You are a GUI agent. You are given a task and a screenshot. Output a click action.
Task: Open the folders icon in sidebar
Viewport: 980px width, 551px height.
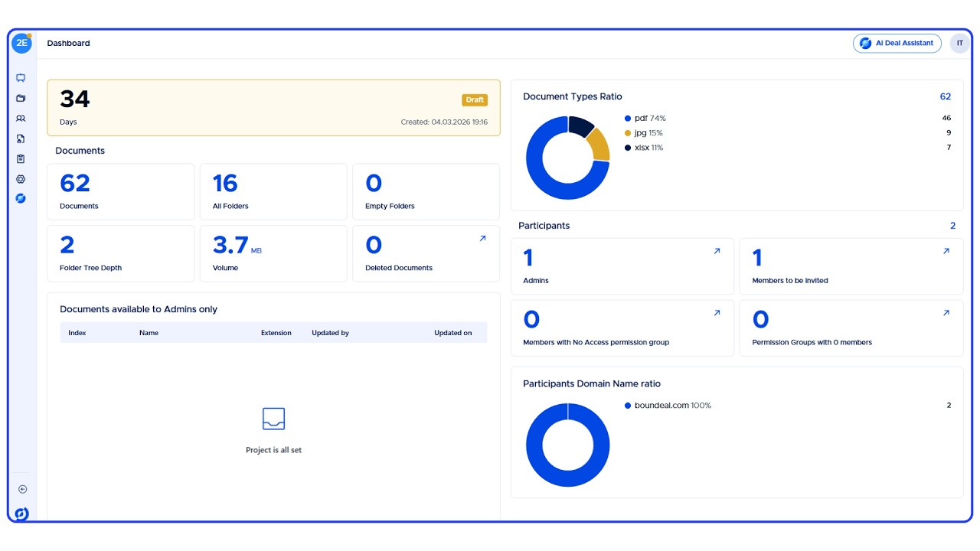point(21,98)
